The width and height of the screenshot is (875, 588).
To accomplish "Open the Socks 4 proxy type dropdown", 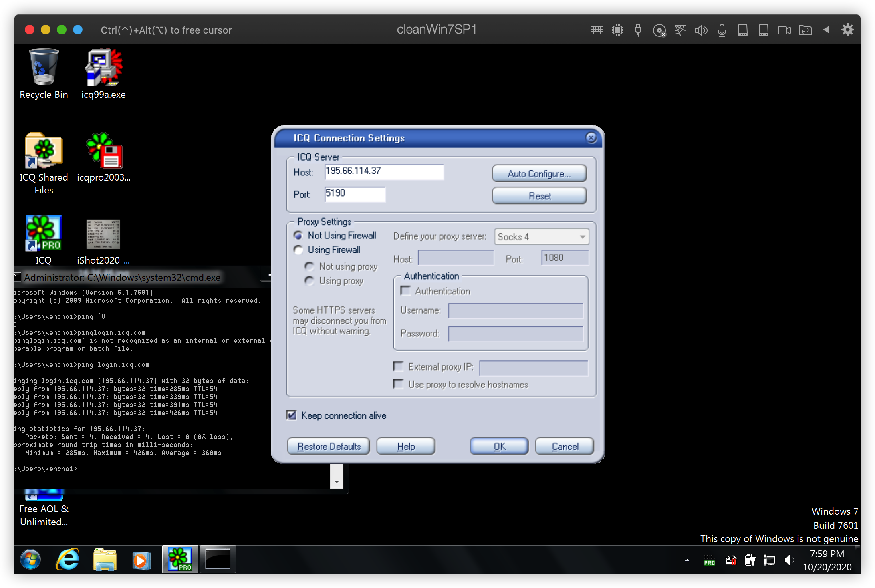I will point(542,237).
